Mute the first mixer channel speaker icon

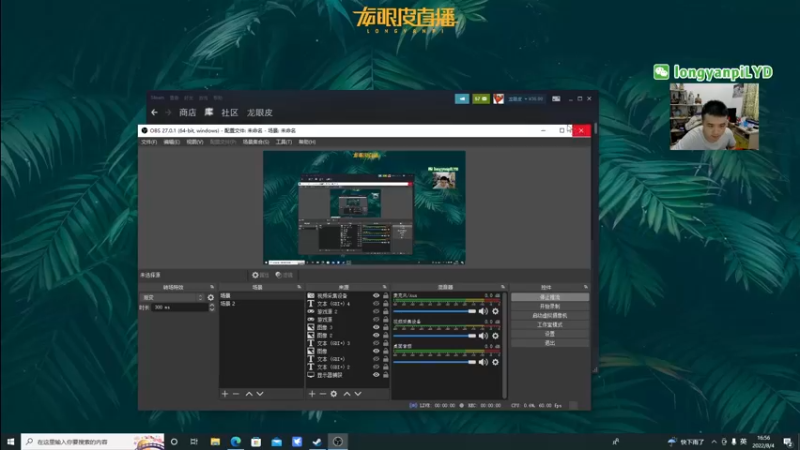coord(483,311)
